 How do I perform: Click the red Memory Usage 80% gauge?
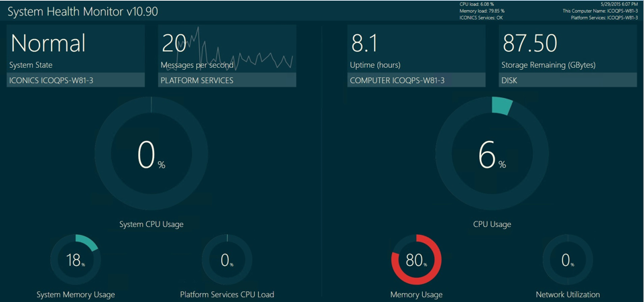(x=416, y=260)
